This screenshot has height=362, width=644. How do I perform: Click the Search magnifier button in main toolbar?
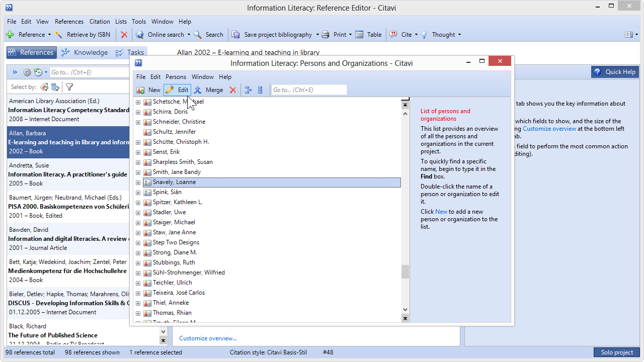point(208,35)
